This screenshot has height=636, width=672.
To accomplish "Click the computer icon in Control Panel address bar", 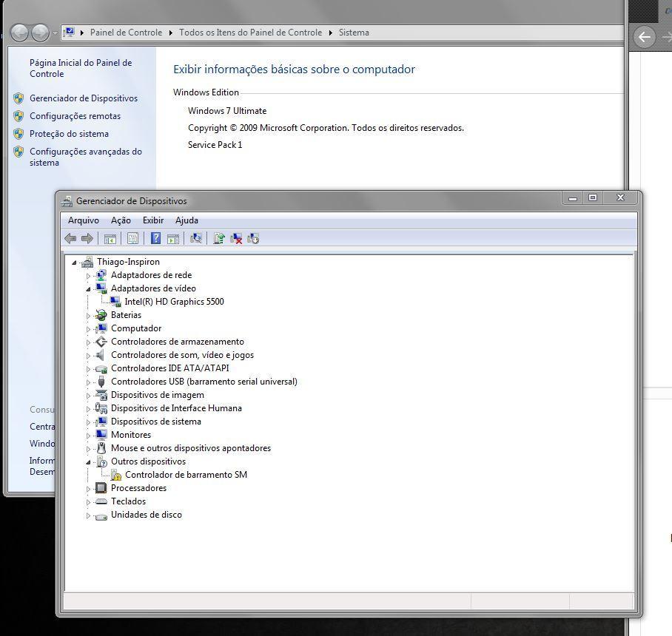I will (69, 32).
